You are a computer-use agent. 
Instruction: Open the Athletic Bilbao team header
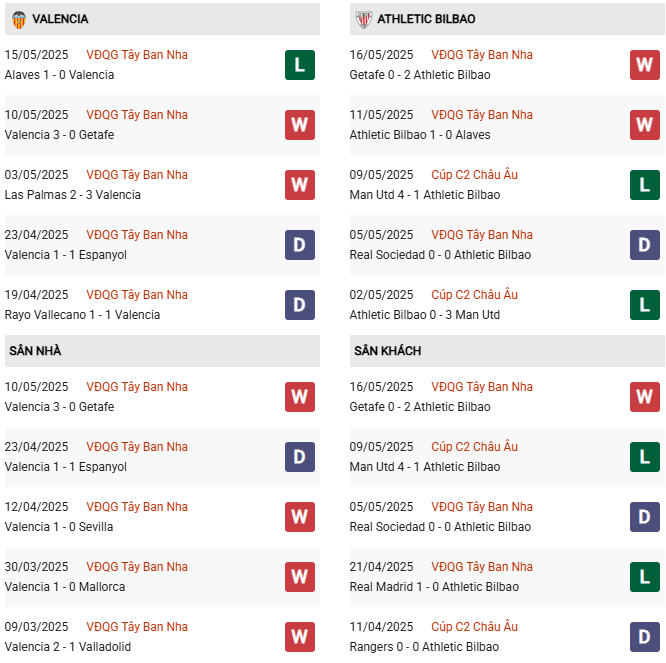tap(426, 19)
